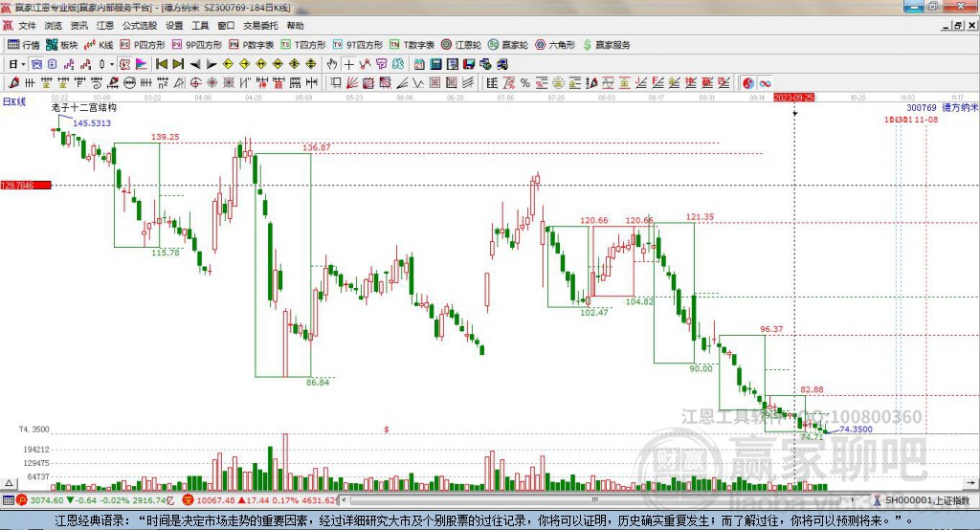Click the highlighted date 2023-09-25
The image size is (980, 530).
[x=793, y=98]
